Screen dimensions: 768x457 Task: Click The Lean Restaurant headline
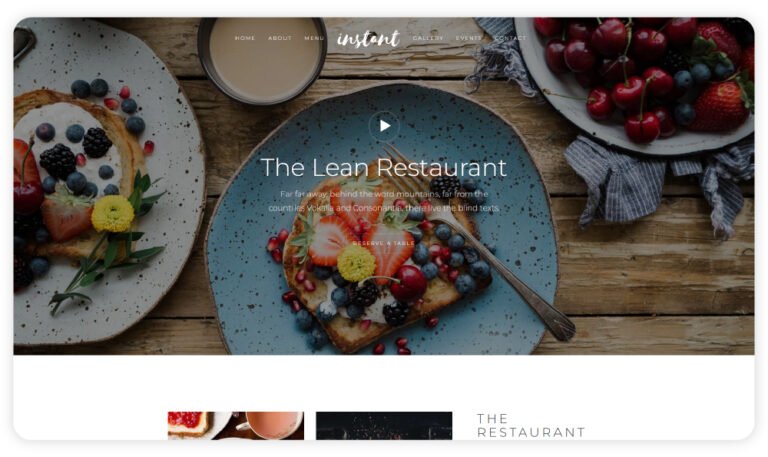[x=384, y=168]
